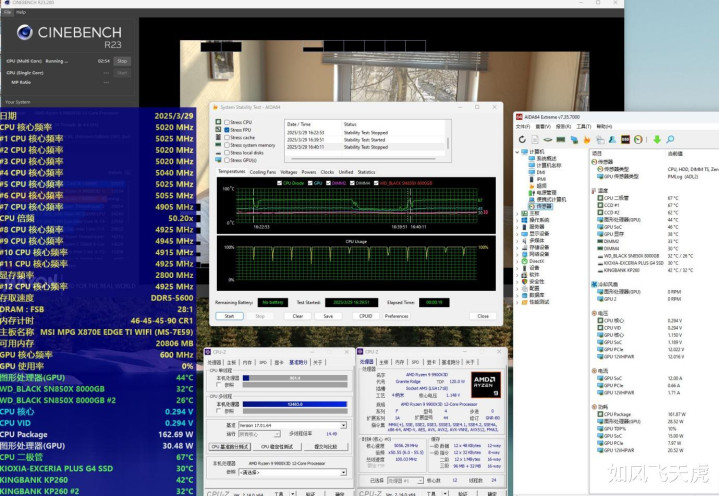This screenshot has height=496, width=719.
Task: Toggle WD_BLACK SN850X graph legend checkbox
Action: (x=376, y=183)
